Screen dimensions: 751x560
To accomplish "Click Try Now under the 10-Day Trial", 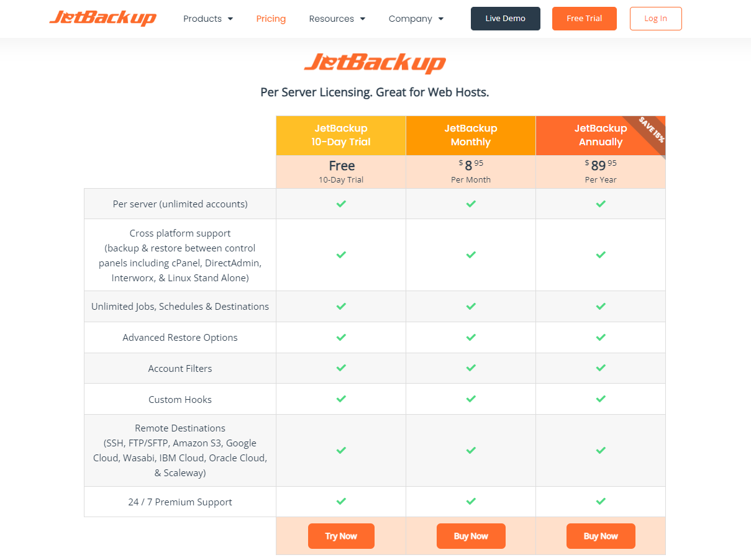I will tap(341, 536).
